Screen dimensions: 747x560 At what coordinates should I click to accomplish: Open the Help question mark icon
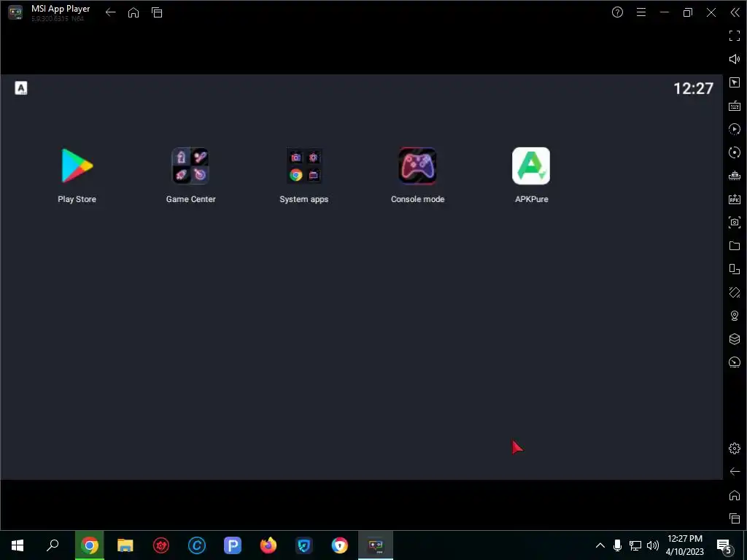point(617,12)
